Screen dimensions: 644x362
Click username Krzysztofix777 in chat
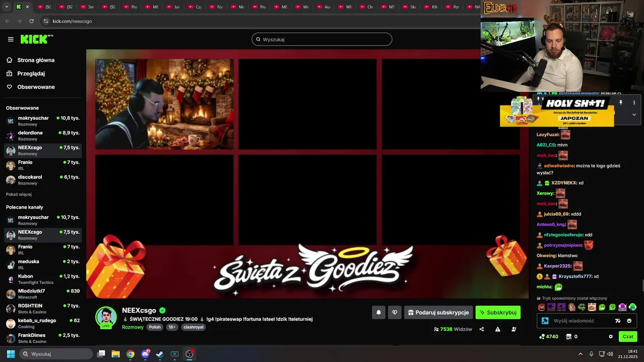pos(575,277)
